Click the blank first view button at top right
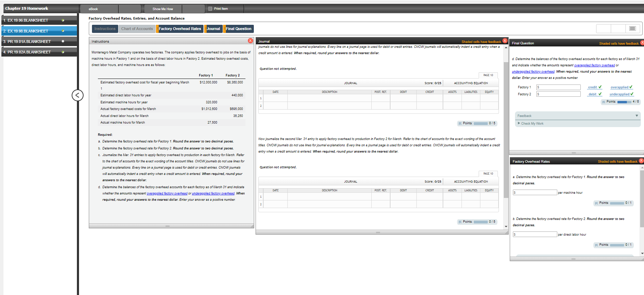This screenshot has width=644, height=295. point(603,29)
